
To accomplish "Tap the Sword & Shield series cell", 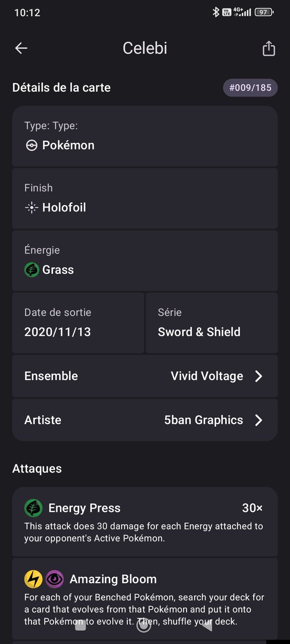I will (212, 323).
